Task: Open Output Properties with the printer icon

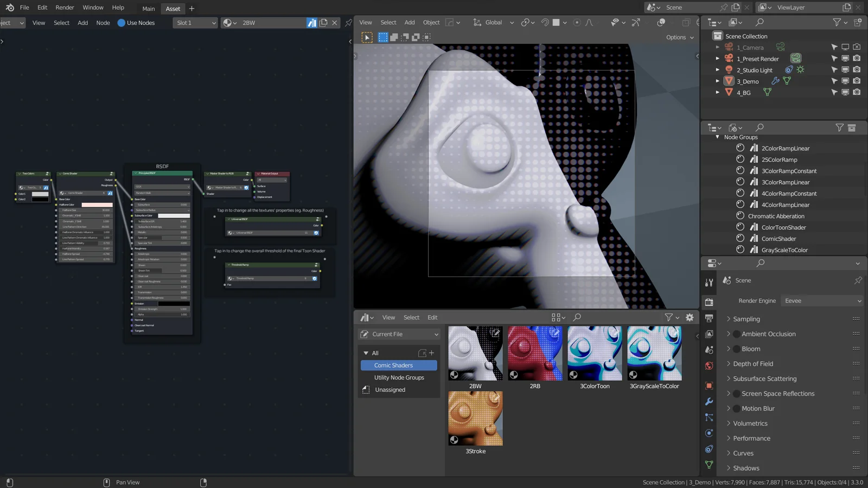Action: (x=709, y=318)
